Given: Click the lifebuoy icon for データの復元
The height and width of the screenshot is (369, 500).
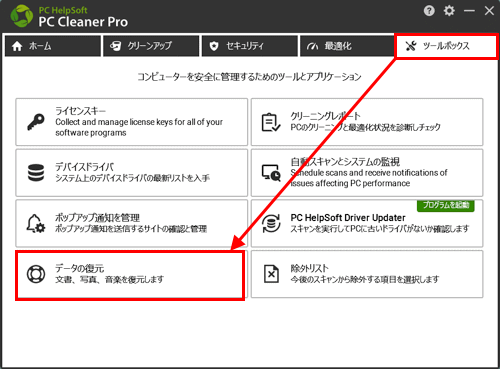Looking at the screenshot, I should pyautogui.click(x=36, y=274).
